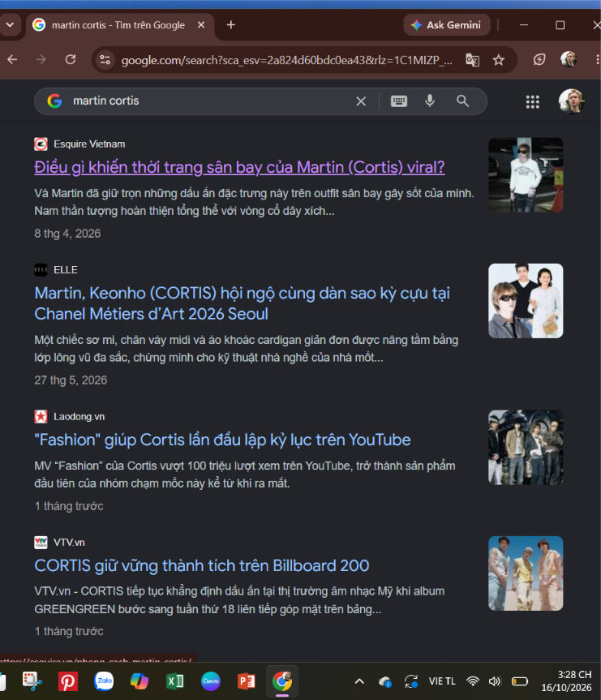Click the ELLE favicon
This screenshot has width=601, height=700.
coord(41,270)
